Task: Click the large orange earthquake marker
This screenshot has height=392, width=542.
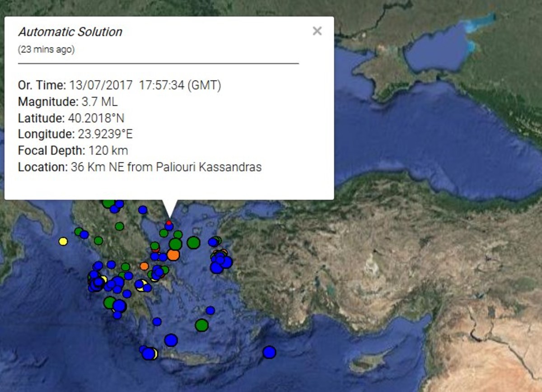Action: 173,255
